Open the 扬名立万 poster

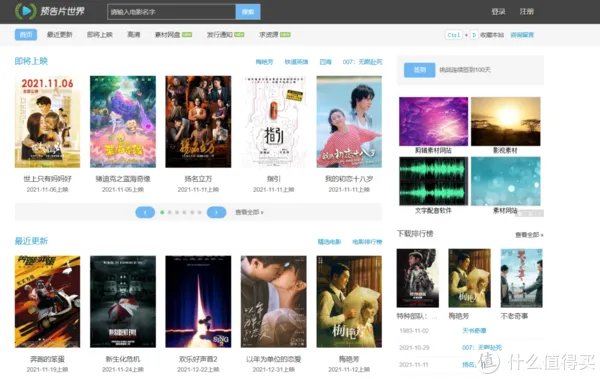click(x=198, y=122)
